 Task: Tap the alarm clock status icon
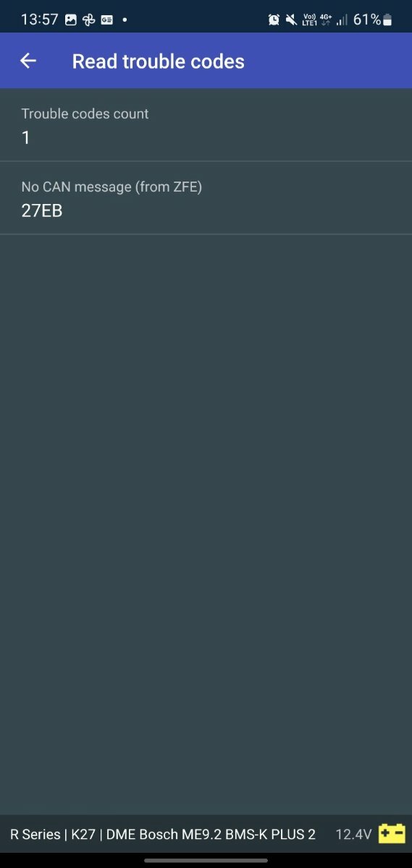click(274, 20)
